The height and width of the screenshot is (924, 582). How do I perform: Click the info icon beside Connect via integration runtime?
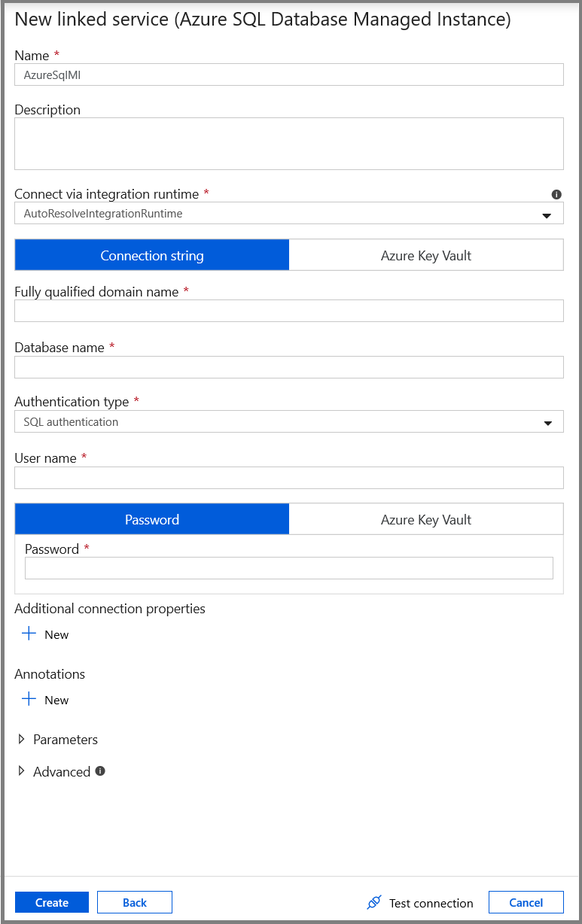tap(556, 194)
